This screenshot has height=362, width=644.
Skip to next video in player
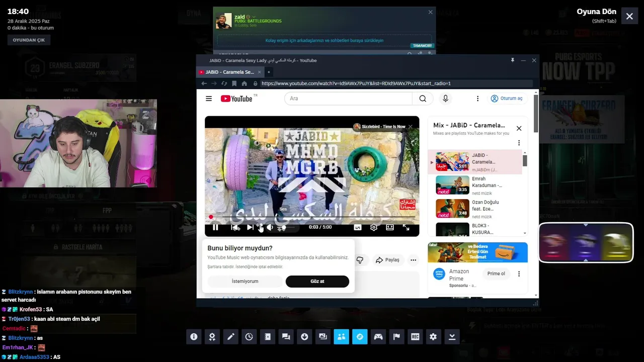pyautogui.click(x=250, y=227)
